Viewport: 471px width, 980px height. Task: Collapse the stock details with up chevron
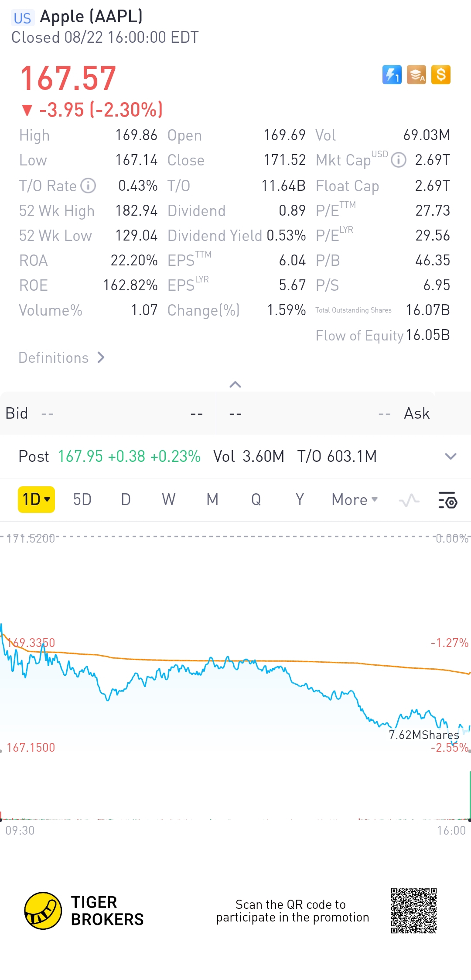235,385
